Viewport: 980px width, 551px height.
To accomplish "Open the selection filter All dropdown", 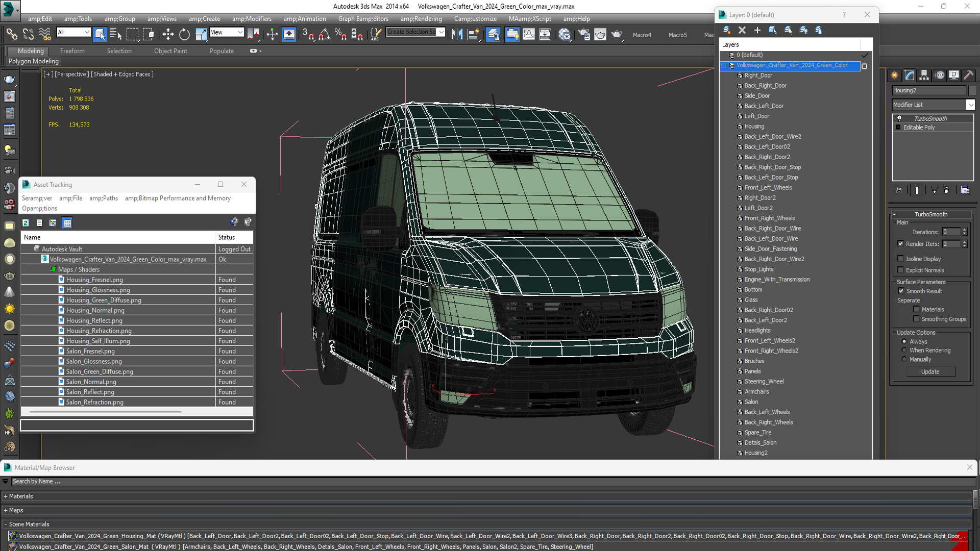I will (73, 32).
